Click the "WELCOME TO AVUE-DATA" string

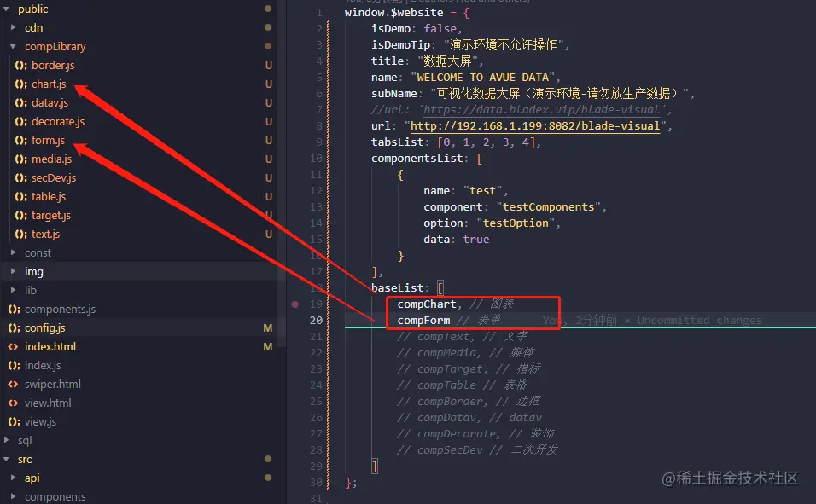[482, 78]
